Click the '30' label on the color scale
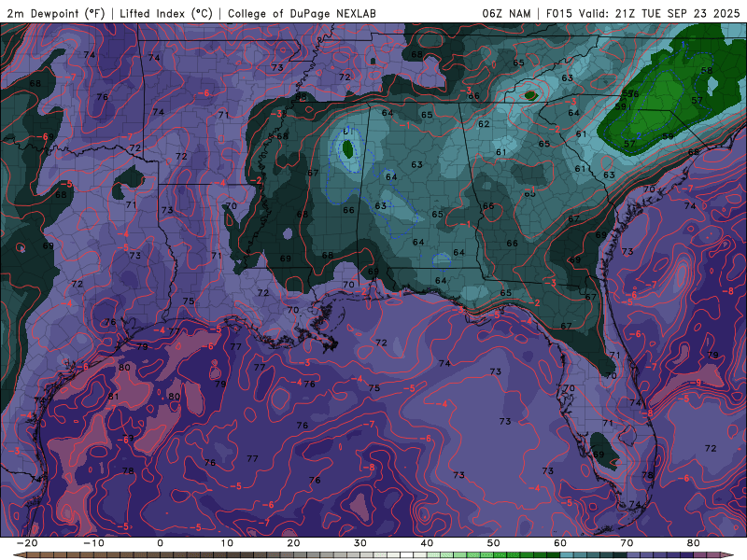 [360, 543]
